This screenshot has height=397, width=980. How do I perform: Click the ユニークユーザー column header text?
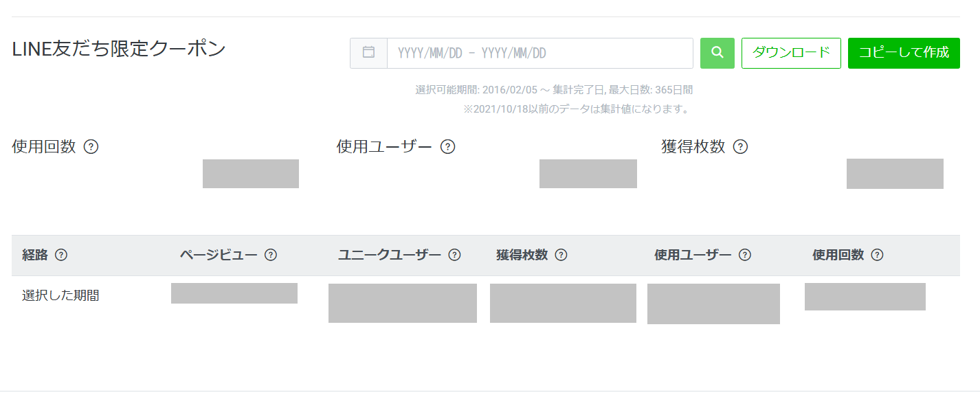tap(390, 255)
